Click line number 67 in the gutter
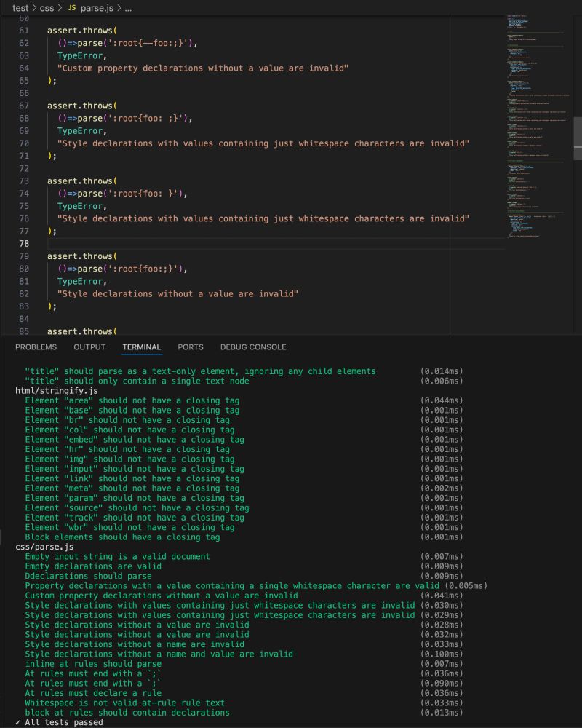 point(24,106)
